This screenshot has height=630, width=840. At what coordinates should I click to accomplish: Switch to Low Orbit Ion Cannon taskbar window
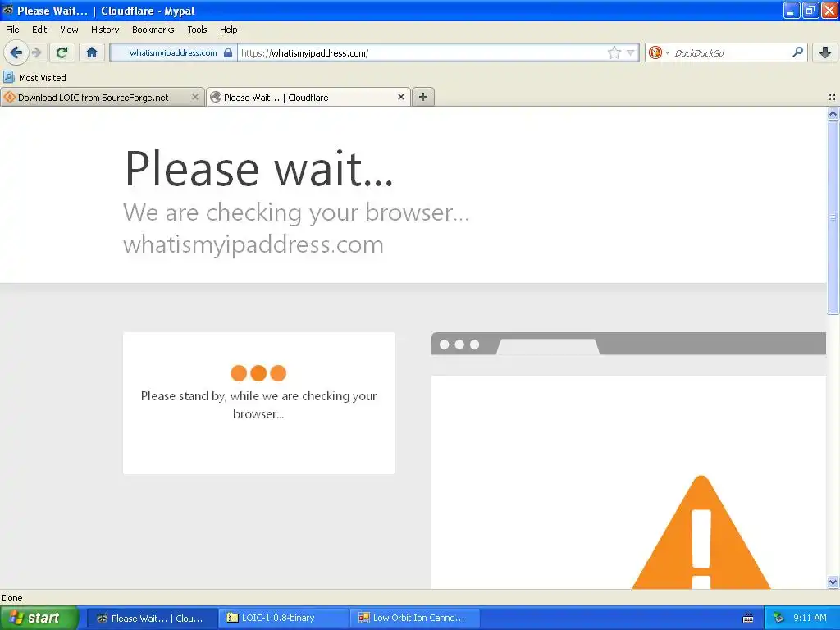(414, 618)
